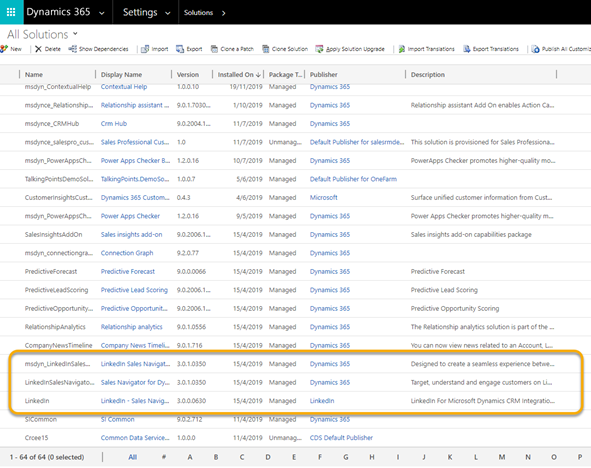Expand the Dynamics 365 dropdown
Image resolution: width=591 pixels, height=468 pixels.
click(102, 13)
